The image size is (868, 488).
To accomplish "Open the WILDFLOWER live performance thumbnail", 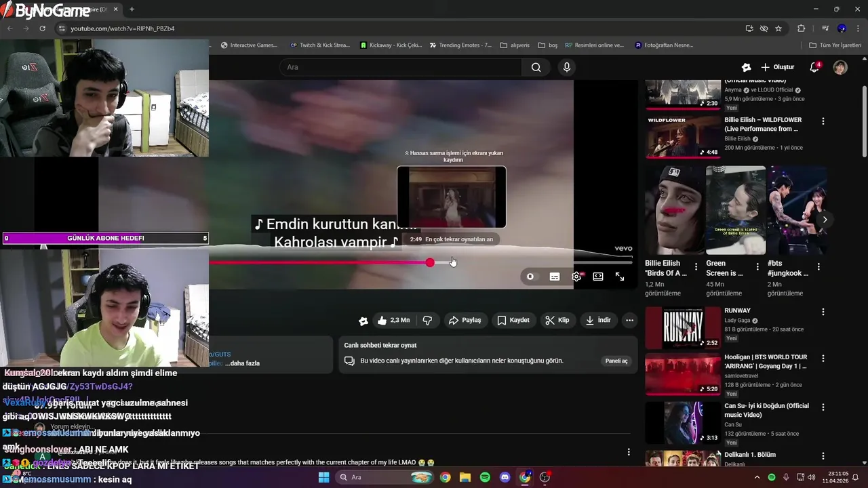I will click(x=683, y=136).
